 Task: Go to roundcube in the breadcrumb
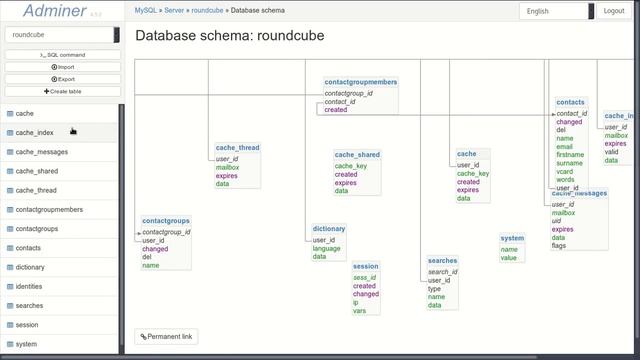(207, 10)
